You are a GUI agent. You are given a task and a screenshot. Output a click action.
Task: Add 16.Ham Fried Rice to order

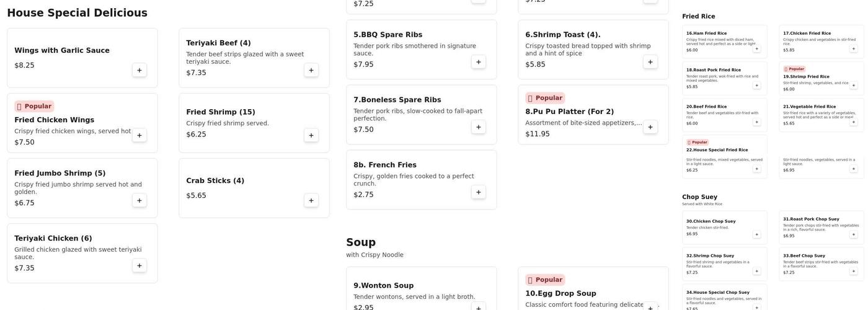[x=756, y=48]
